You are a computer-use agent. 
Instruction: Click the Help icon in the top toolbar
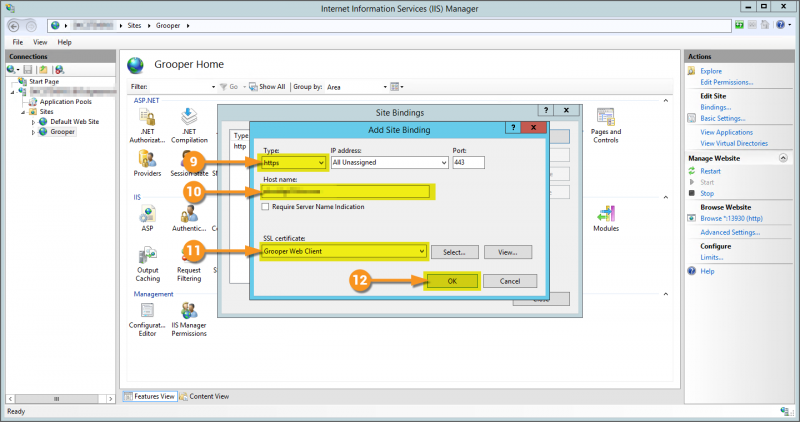(781, 24)
